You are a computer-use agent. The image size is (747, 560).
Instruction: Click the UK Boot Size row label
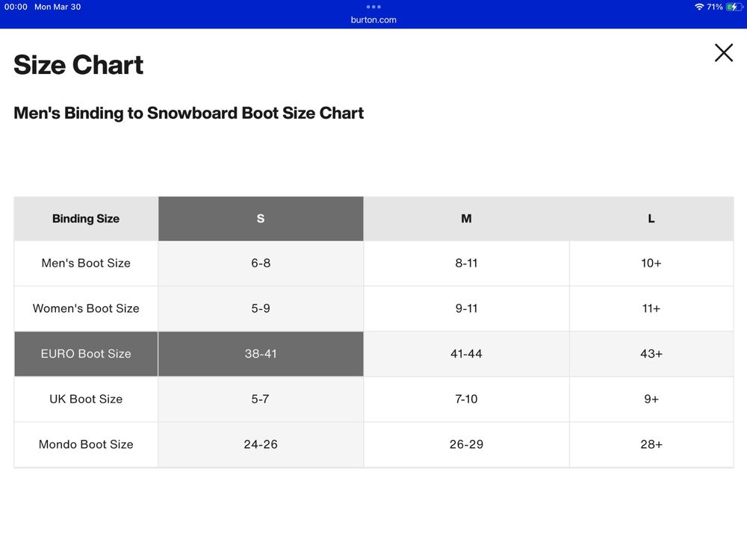(x=86, y=399)
